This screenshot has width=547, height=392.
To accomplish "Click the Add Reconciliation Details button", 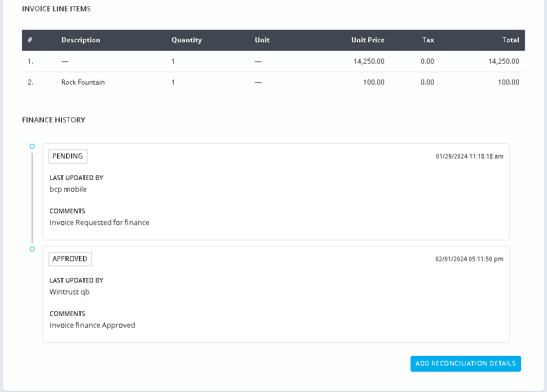I will tap(465, 364).
